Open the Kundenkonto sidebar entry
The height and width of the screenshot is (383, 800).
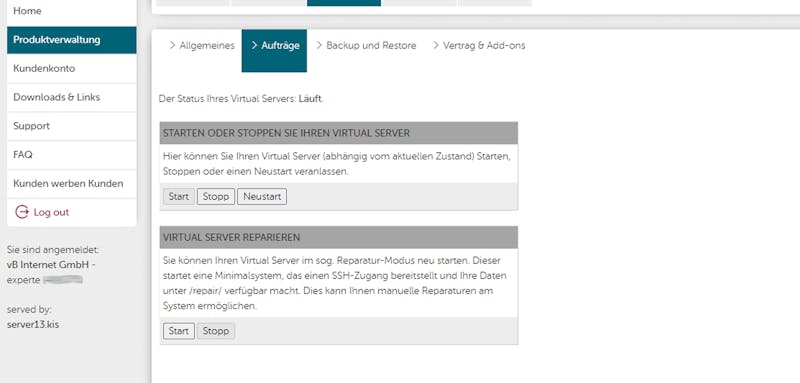71,68
